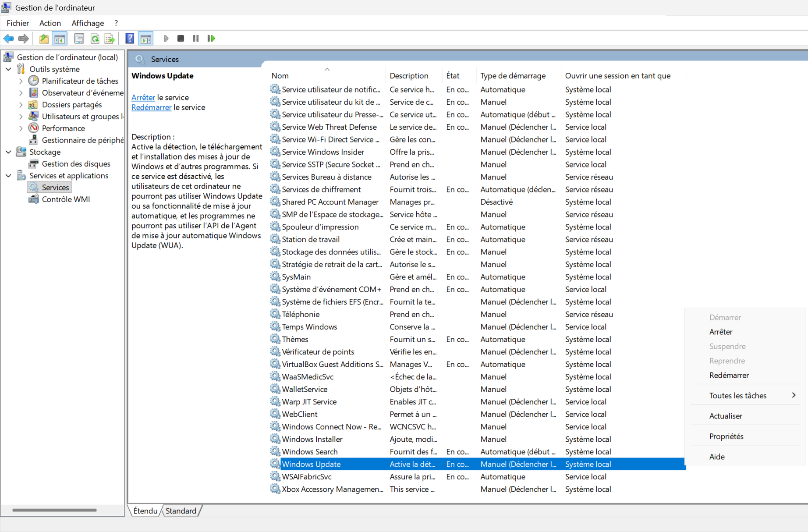Click the Arrêter le service link
The width and height of the screenshot is (808, 532).
click(143, 97)
